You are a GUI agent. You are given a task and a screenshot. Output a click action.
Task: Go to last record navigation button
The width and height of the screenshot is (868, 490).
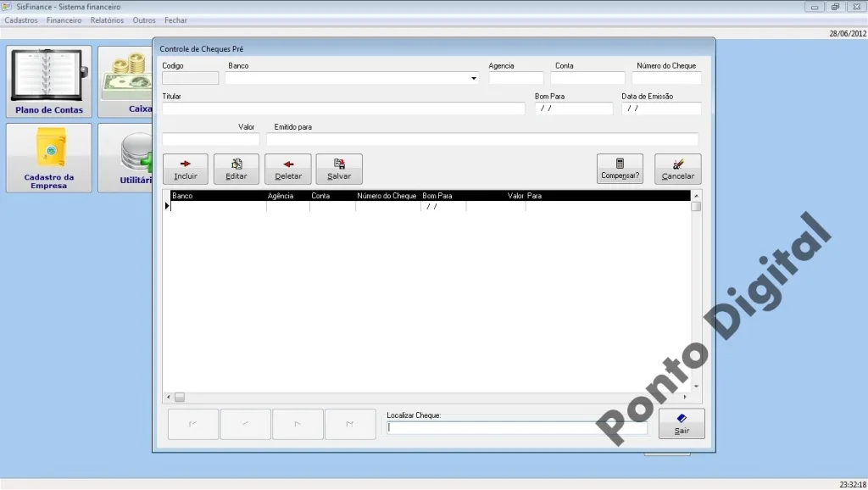click(350, 424)
